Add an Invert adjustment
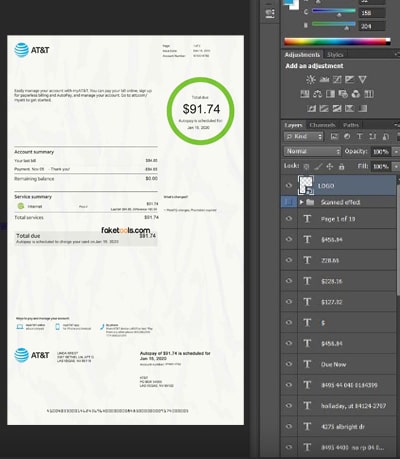The height and width of the screenshot is (459, 400). point(311,108)
